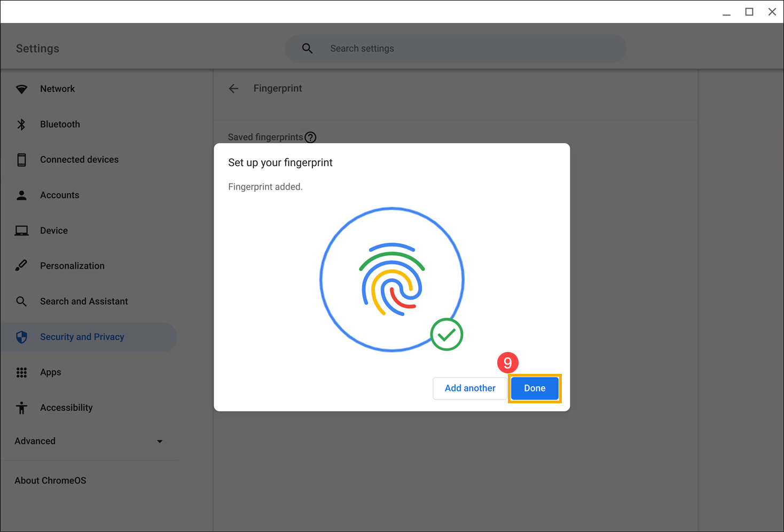Open the Accessibility settings section

[x=88, y=408]
